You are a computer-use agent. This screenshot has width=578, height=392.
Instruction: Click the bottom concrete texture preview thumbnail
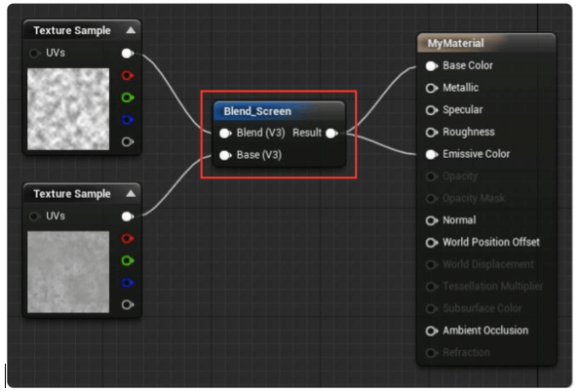68,272
